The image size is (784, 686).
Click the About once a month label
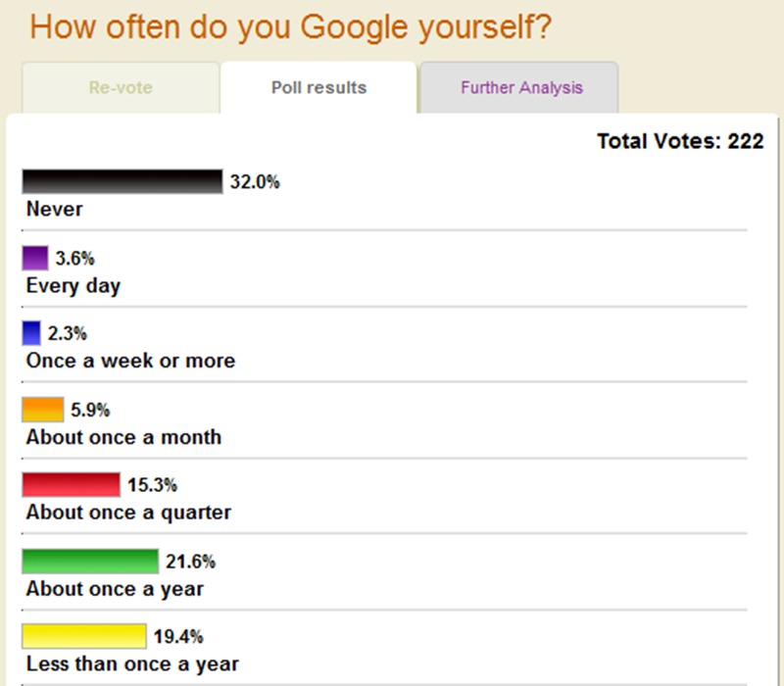click(x=123, y=437)
